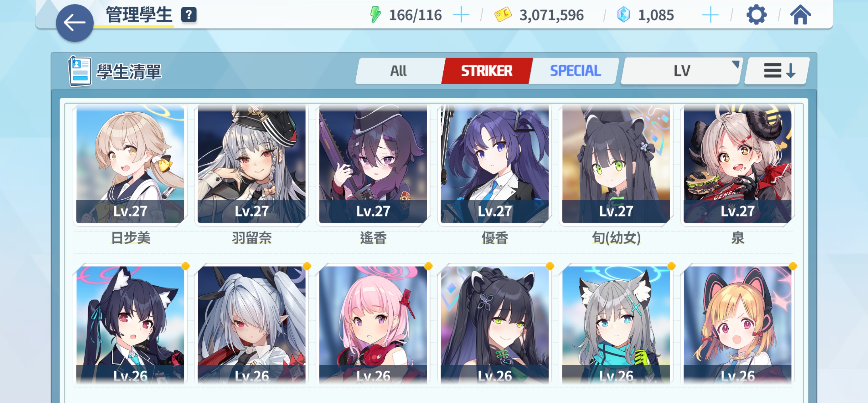Select the STRIKER filter tab
Image resolution: width=868 pixels, height=403 pixels.
[486, 71]
